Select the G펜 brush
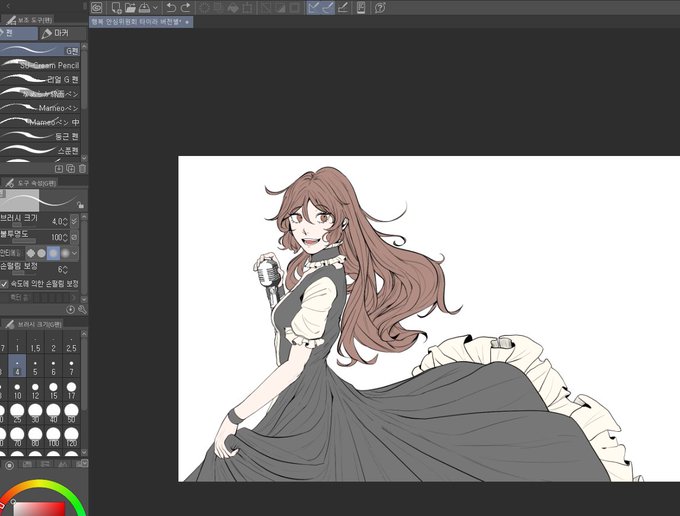 [40, 50]
